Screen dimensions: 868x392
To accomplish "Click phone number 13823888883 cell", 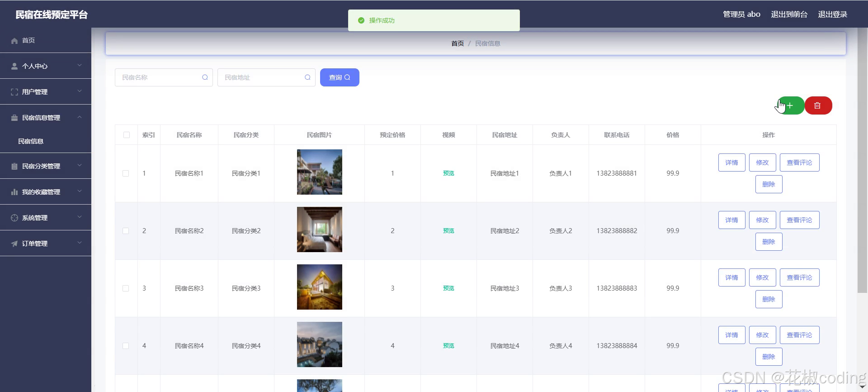I will (x=617, y=288).
